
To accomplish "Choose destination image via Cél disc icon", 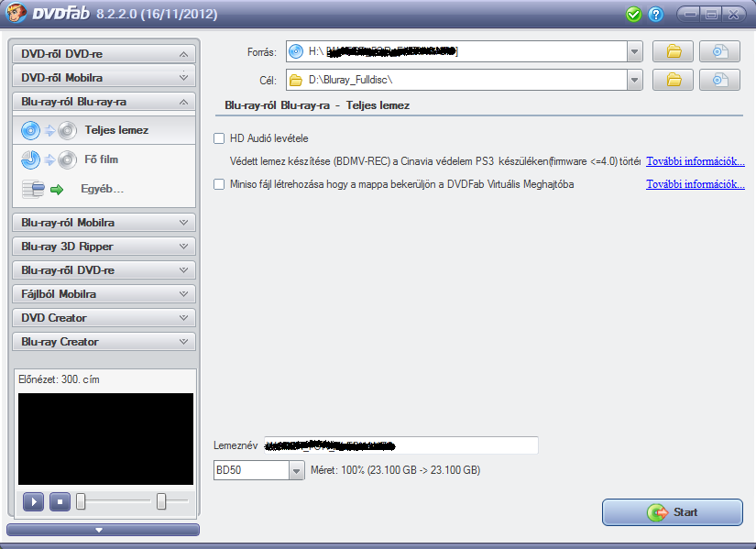I will 720,80.
